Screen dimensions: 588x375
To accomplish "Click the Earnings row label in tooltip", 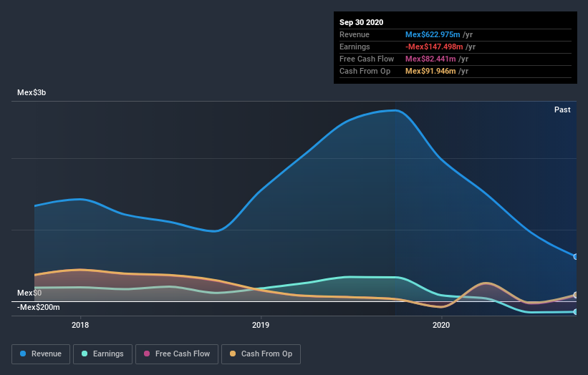I will tap(355, 47).
